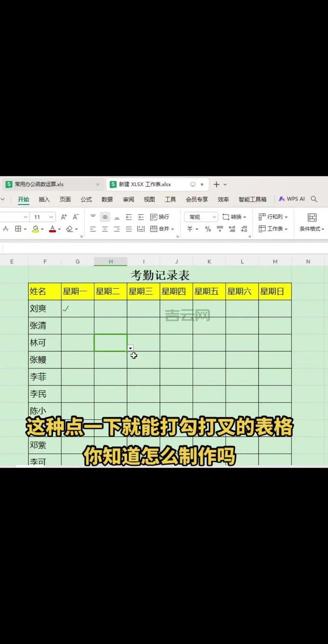Select column H header
The width and height of the screenshot is (328, 644).
click(x=111, y=261)
